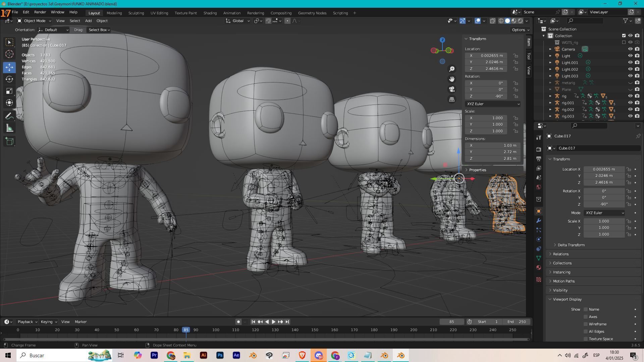Open the Premiere Pro taskbar icon

pyautogui.click(x=154, y=355)
